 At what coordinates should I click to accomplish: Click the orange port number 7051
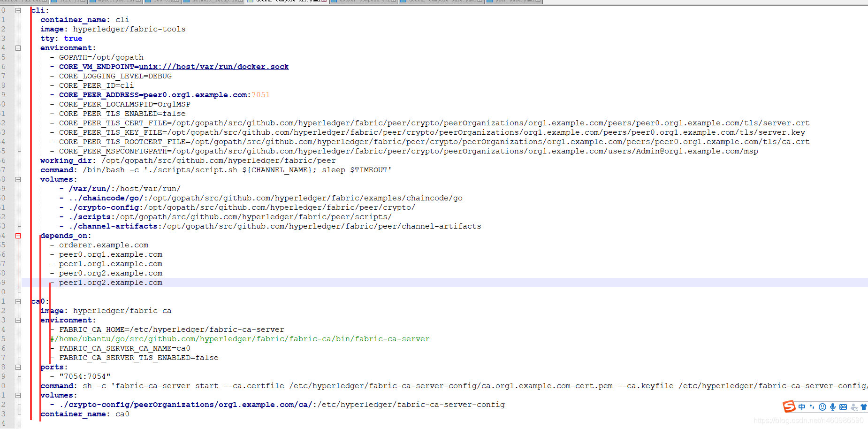(x=261, y=95)
